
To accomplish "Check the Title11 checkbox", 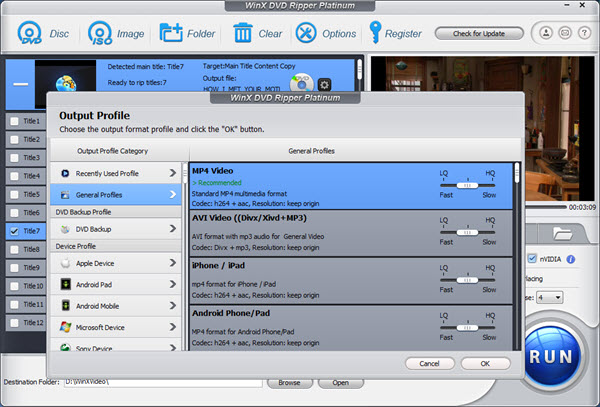I will (14, 304).
